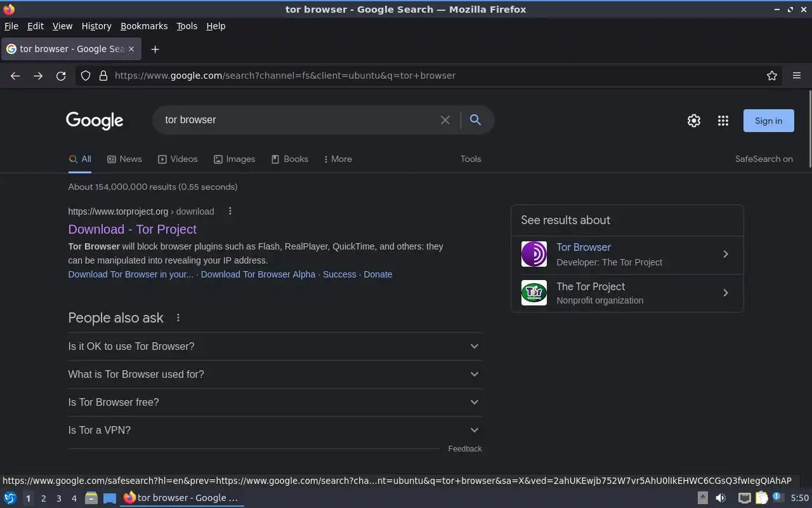Click the magnifier search button
Image resolution: width=812 pixels, height=508 pixels.
coord(475,120)
